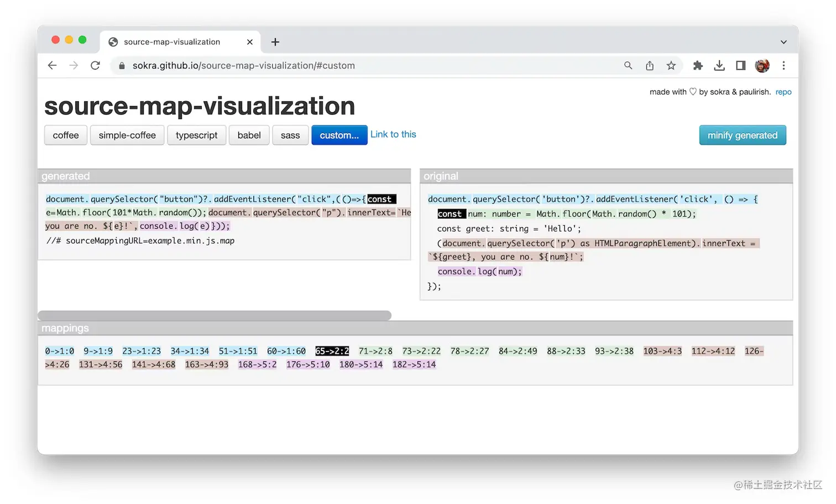The height and width of the screenshot is (504, 836).
Task: Select the source-map-visualization browser tab
Action: [171, 41]
